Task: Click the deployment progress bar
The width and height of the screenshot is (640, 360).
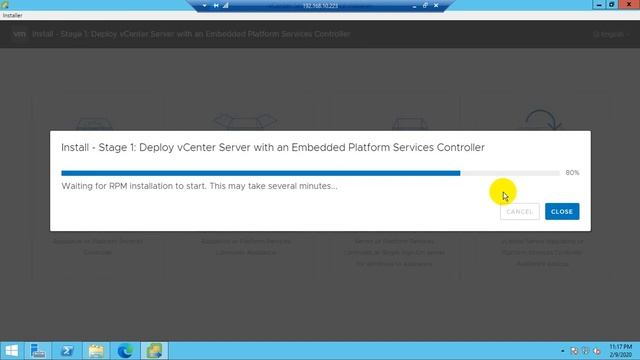Action: (x=310, y=173)
